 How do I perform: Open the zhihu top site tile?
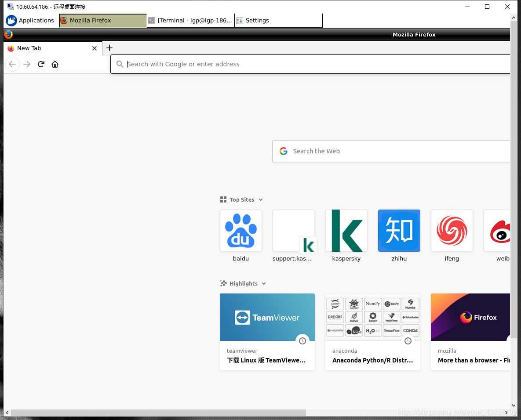click(x=399, y=231)
